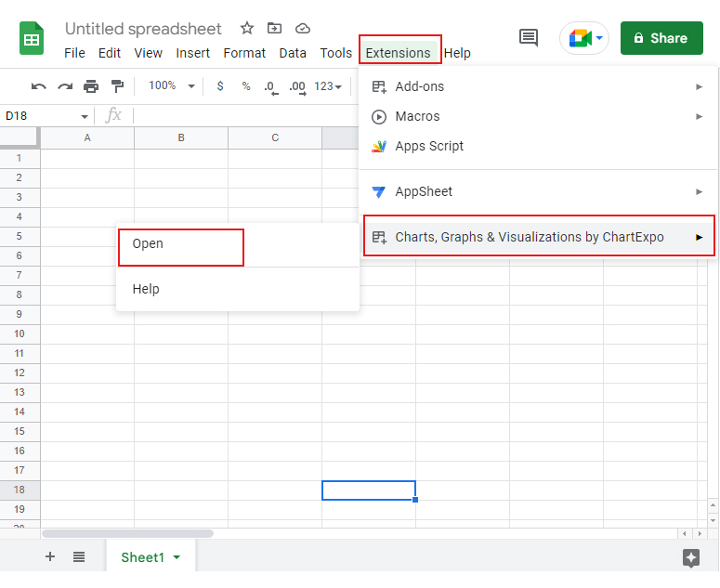This screenshot has height=588, width=720.
Task: Decrease decimal places
Action: point(271,86)
